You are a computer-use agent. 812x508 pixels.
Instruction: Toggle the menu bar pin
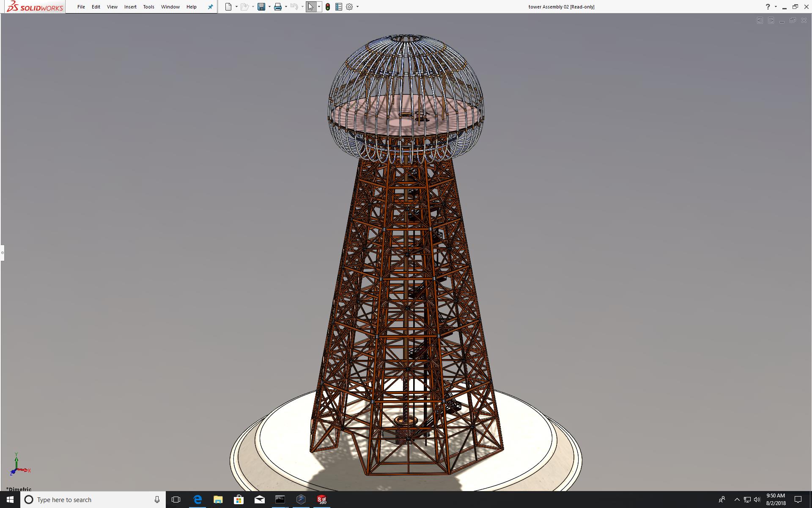point(210,7)
